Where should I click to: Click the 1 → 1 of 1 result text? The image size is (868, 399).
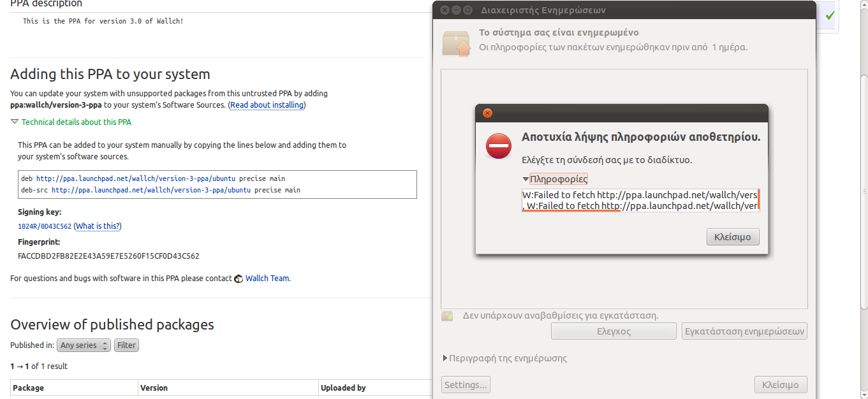(x=39, y=366)
